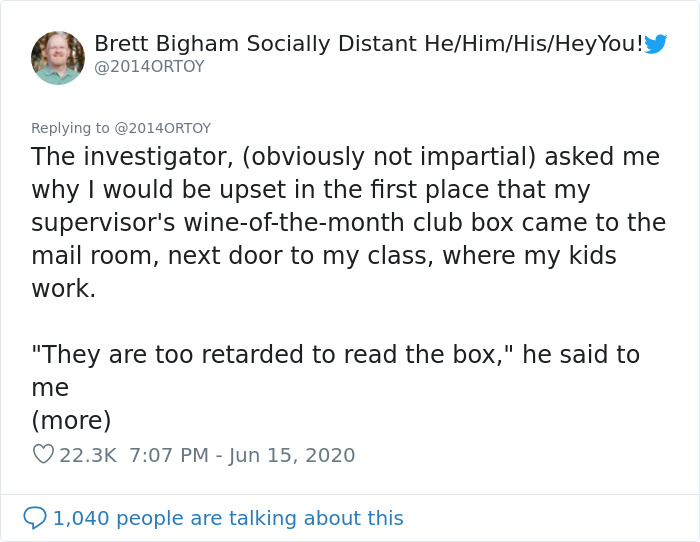Click the Twitter bird logo

656,44
